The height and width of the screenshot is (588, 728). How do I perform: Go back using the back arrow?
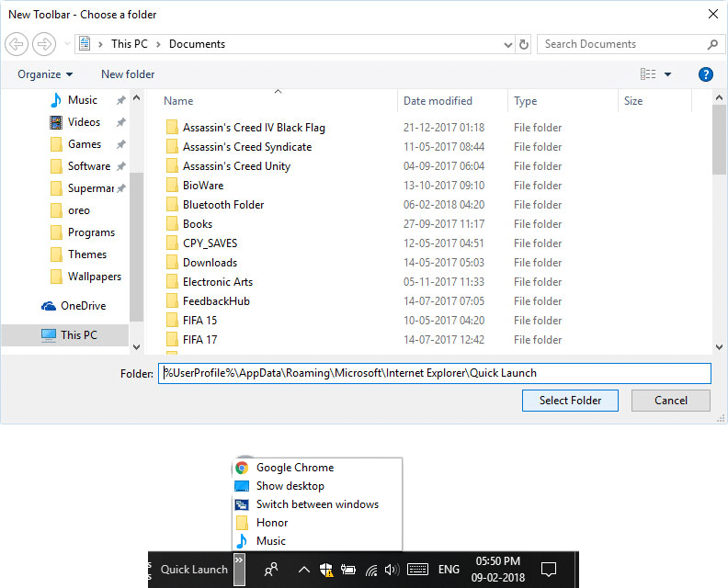[x=17, y=44]
